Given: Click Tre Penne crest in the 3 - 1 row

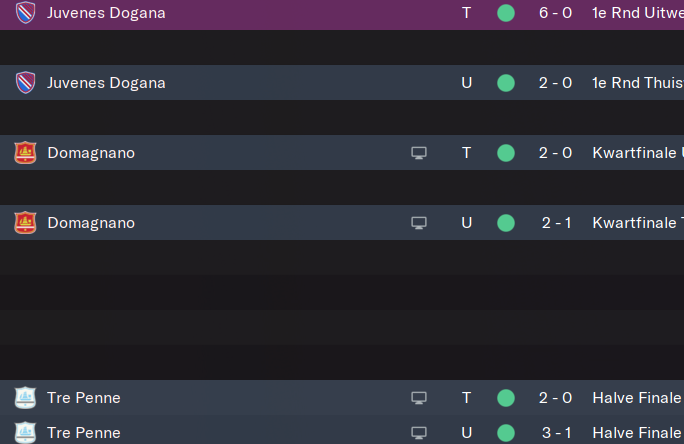Looking at the screenshot, I should (x=25, y=432).
